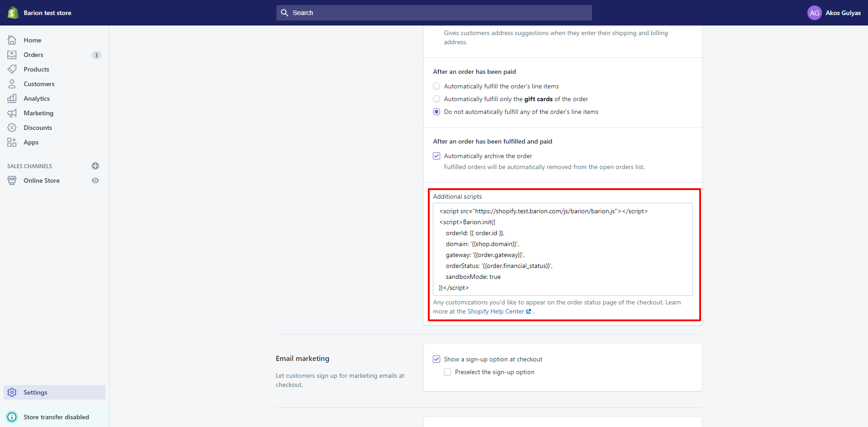Click external link icon beside Help Center
Screen dimensions: 868x427
pyautogui.click(x=529, y=312)
